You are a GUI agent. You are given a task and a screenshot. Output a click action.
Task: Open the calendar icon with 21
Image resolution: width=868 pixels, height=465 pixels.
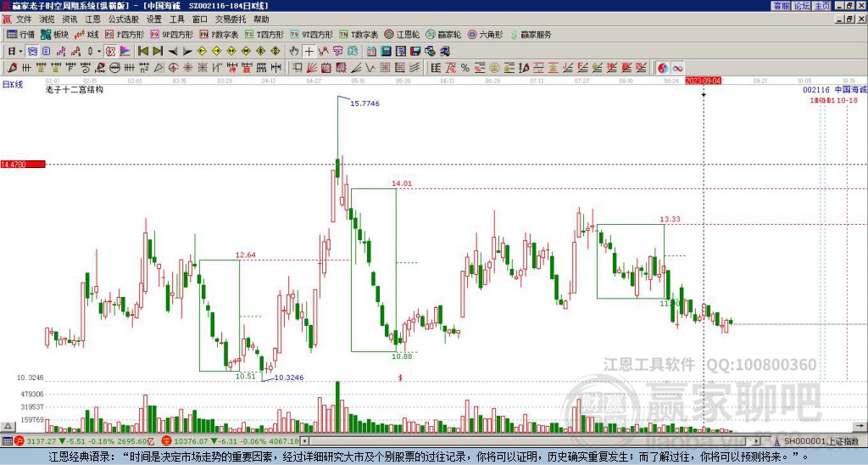pos(371,51)
